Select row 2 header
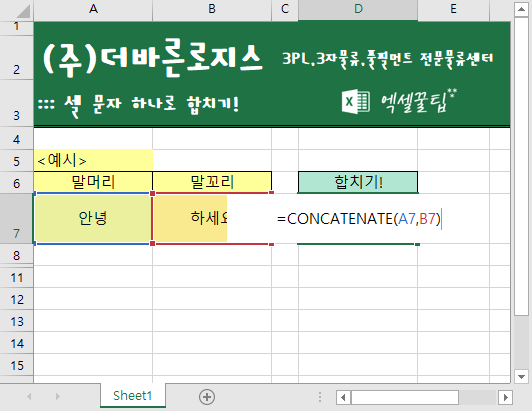This screenshot has width=532, height=411. [x=16, y=58]
